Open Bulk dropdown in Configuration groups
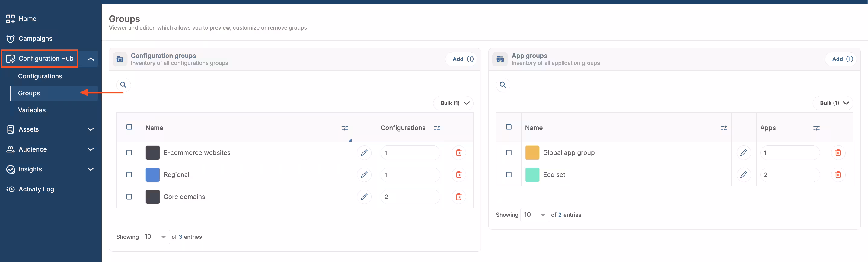 (x=454, y=103)
